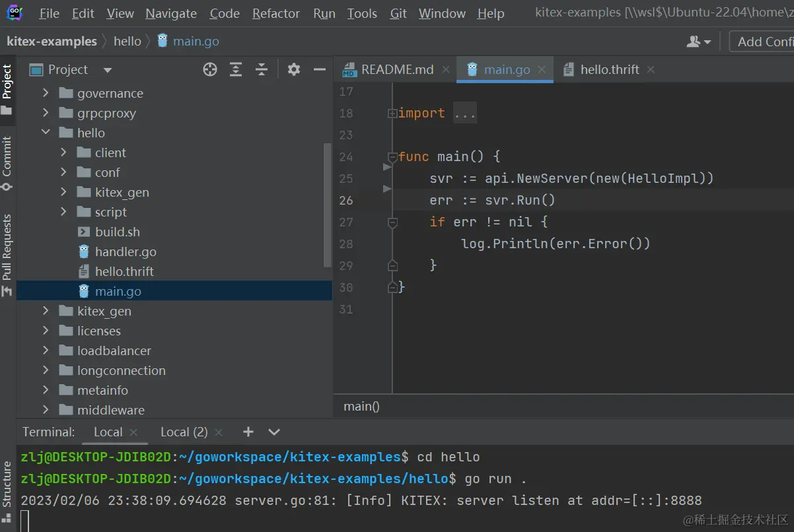Expand the script folder
Screen dimensions: 794x532
pos(63,212)
